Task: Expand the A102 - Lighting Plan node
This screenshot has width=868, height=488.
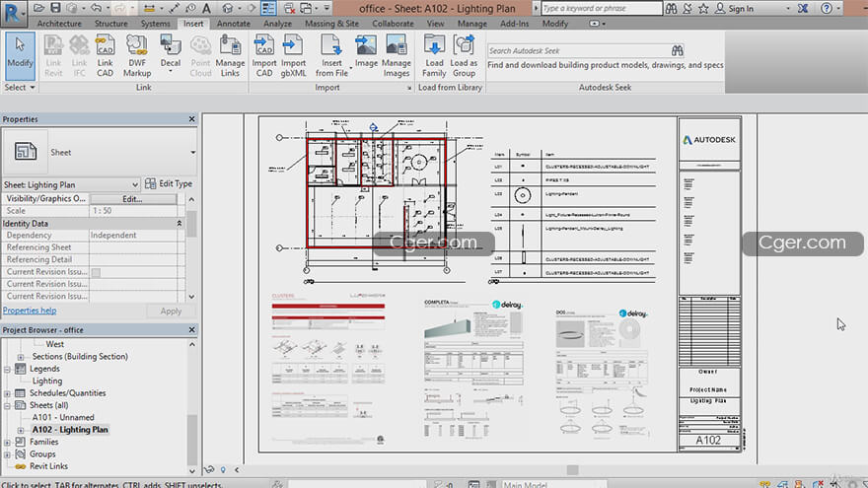Action: (21, 430)
